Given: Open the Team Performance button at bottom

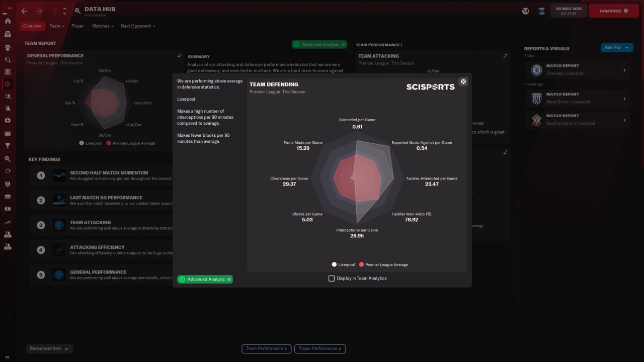Looking at the screenshot, I should 267,348.
